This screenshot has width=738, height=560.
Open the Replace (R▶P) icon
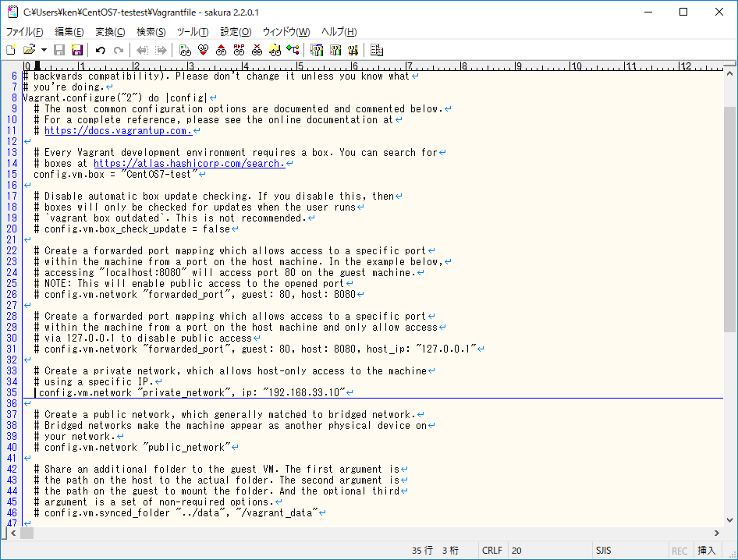pyautogui.click(x=239, y=50)
